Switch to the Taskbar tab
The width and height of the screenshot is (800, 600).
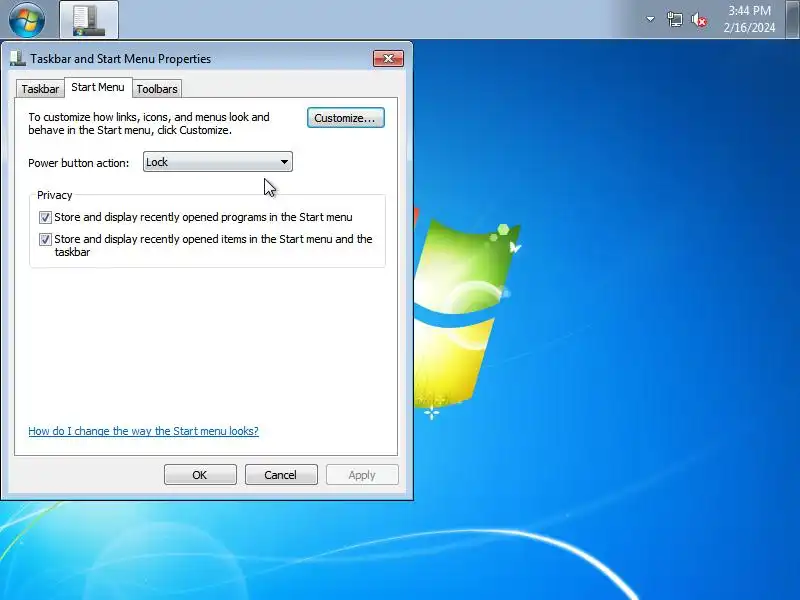coord(40,89)
